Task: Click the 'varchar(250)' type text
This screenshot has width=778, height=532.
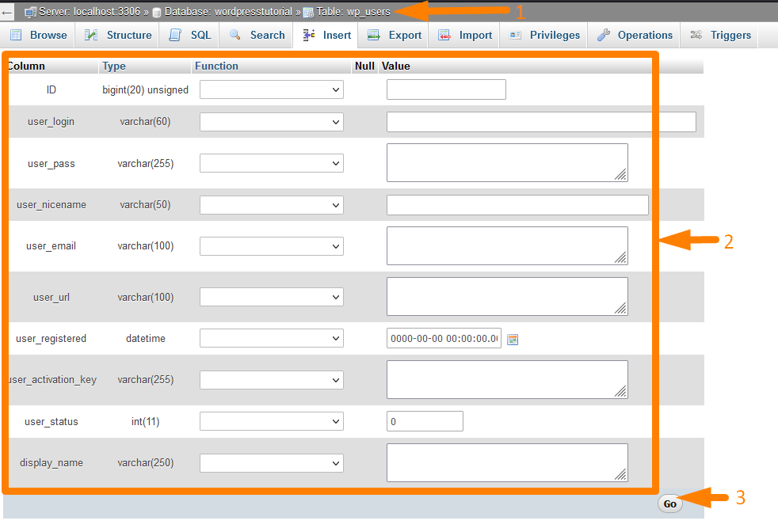Action: pyautogui.click(x=145, y=462)
